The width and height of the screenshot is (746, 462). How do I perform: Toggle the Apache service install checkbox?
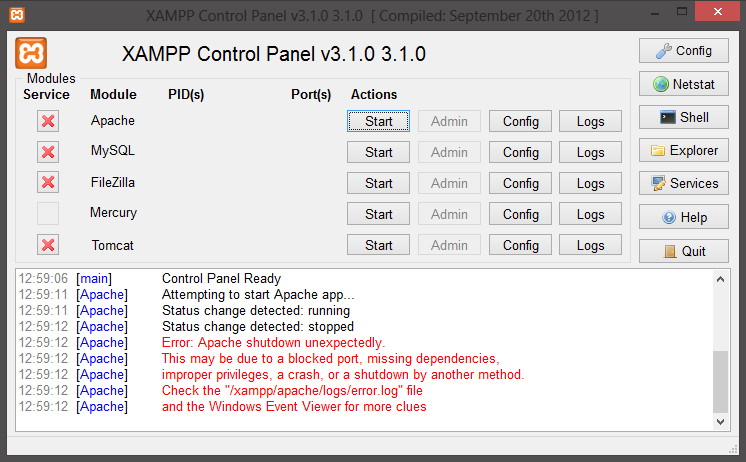(48, 121)
